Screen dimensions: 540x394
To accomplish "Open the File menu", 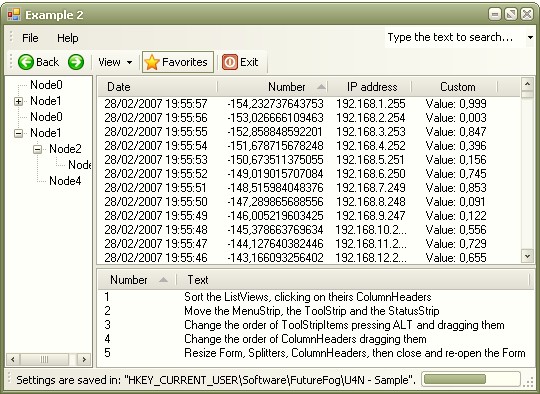I will tap(30, 38).
